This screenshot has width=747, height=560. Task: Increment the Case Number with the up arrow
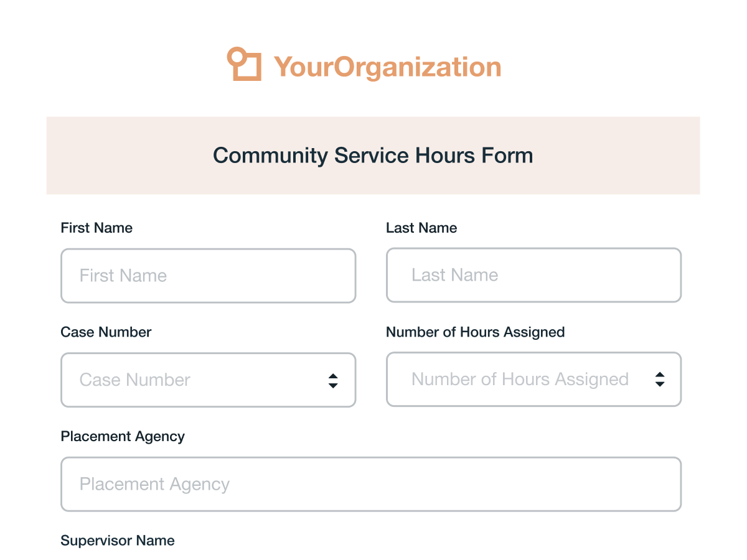(x=333, y=375)
